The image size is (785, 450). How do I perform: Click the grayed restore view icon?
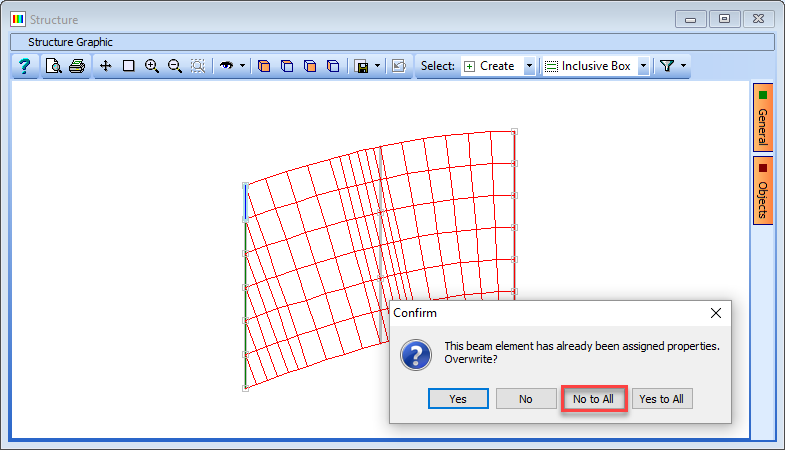pos(399,66)
